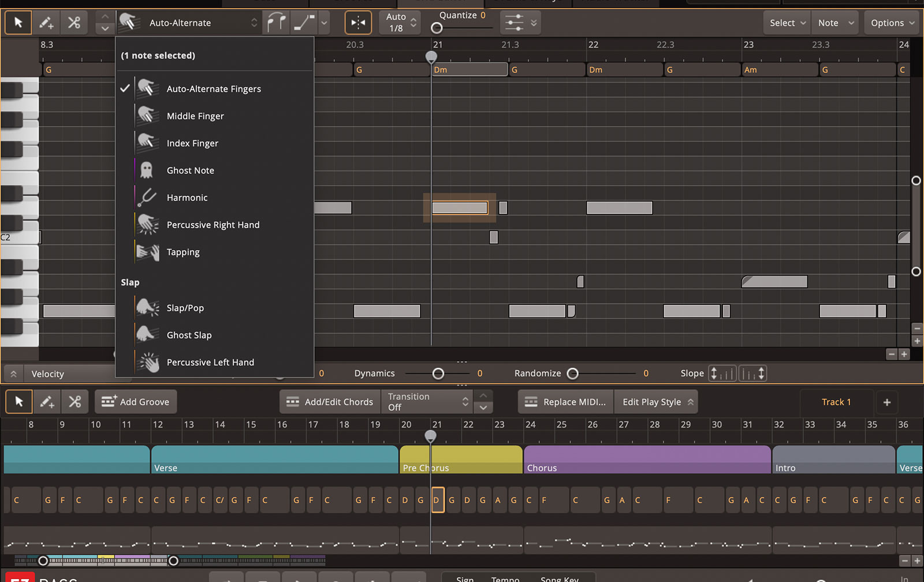Open the Note dropdown menu
Screen dimensions: 924x582
(836, 23)
